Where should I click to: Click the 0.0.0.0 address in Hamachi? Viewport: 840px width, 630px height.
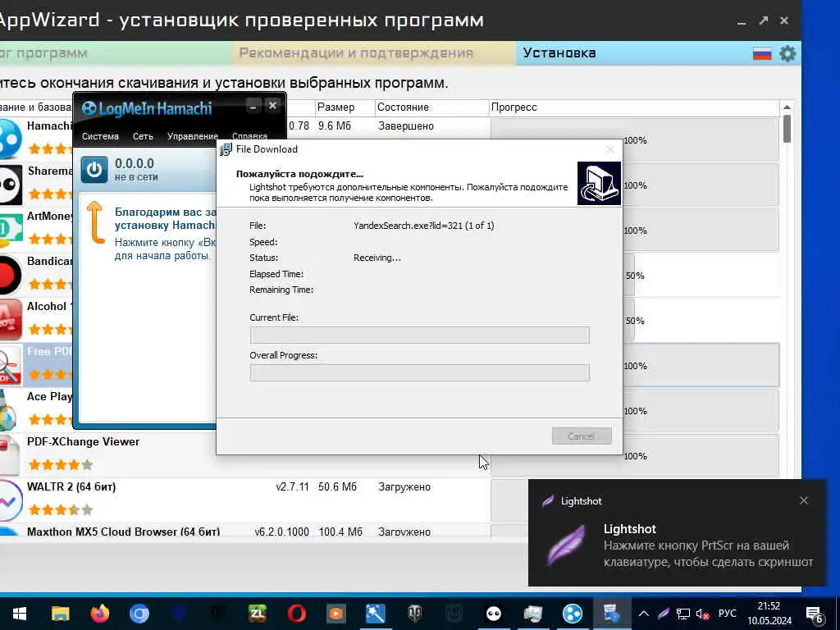tap(135, 163)
